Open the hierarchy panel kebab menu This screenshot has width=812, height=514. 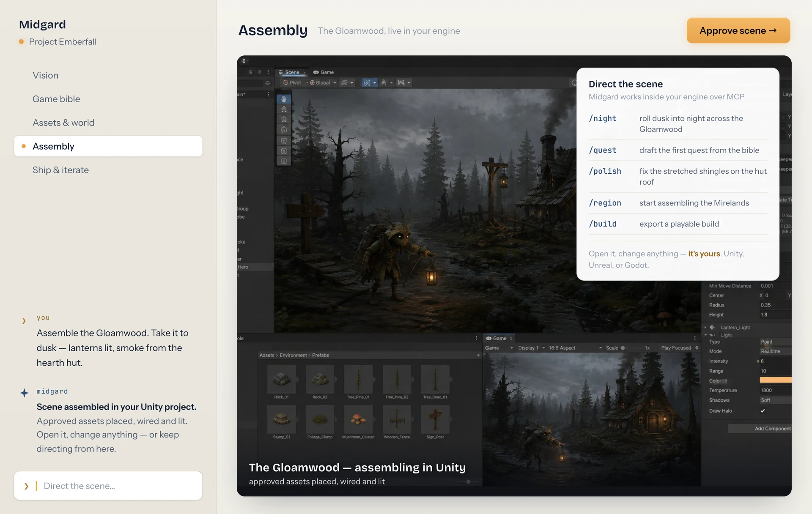(x=268, y=72)
